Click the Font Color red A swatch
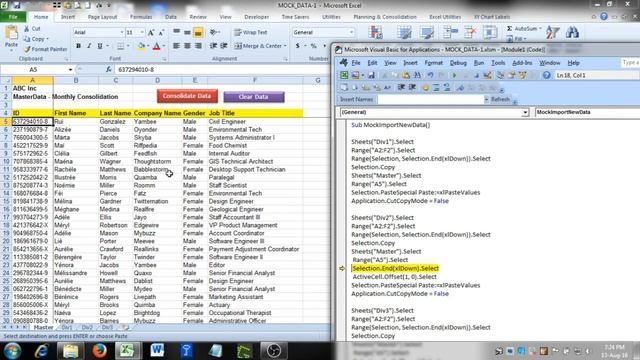 coord(156,46)
